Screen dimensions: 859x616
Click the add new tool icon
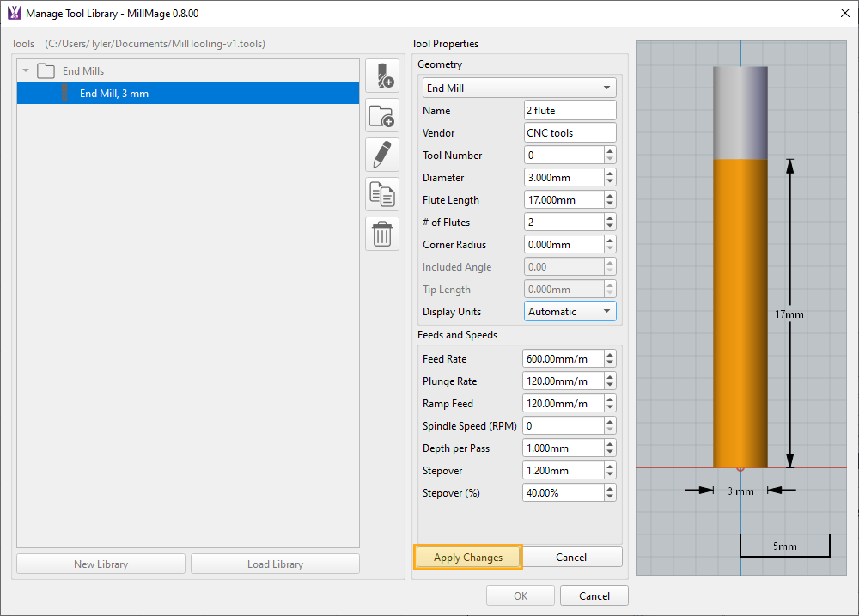[382, 76]
